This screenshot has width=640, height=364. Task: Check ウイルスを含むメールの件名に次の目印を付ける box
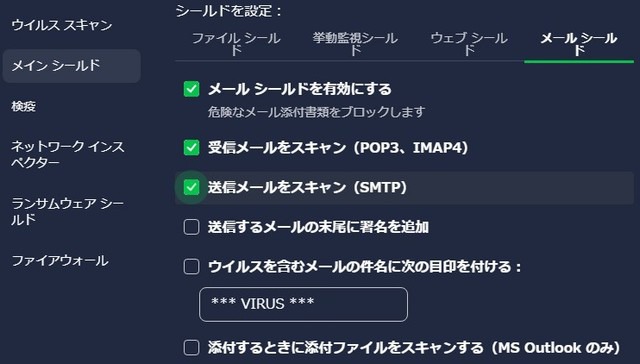(x=191, y=267)
